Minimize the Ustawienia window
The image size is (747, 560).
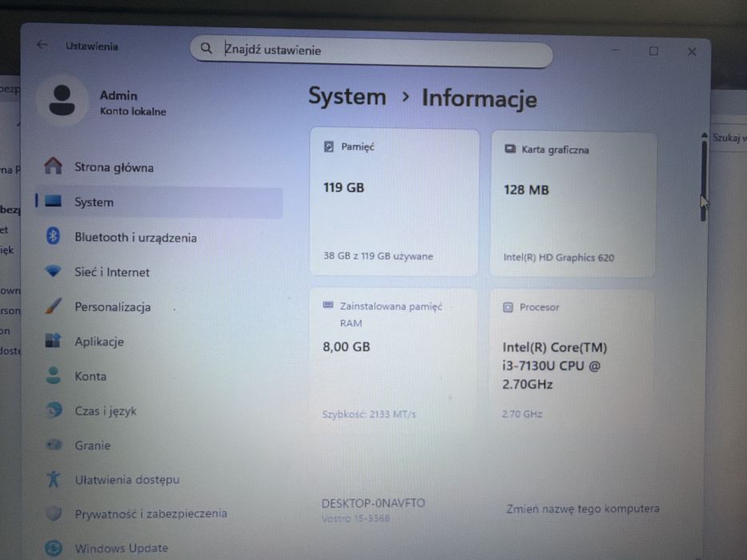(x=616, y=50)
